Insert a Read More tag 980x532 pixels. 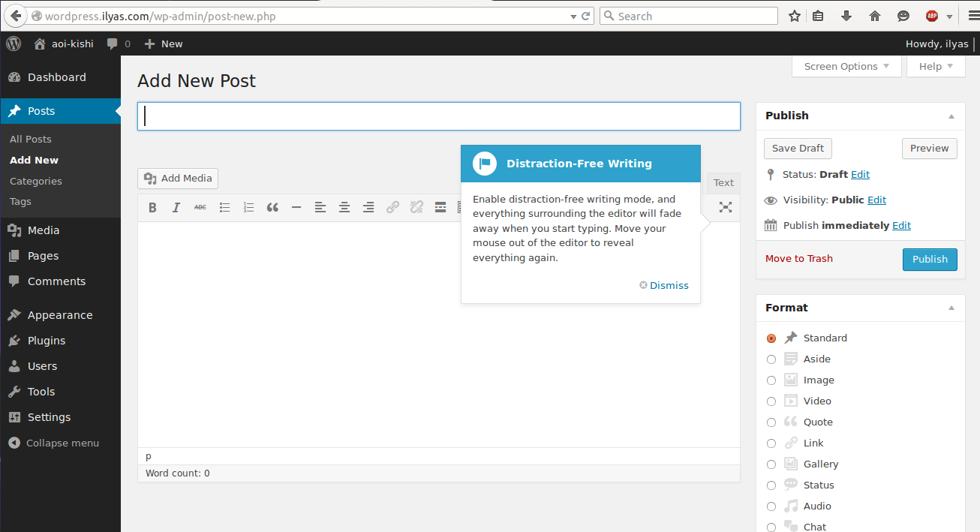pos(440,208)
